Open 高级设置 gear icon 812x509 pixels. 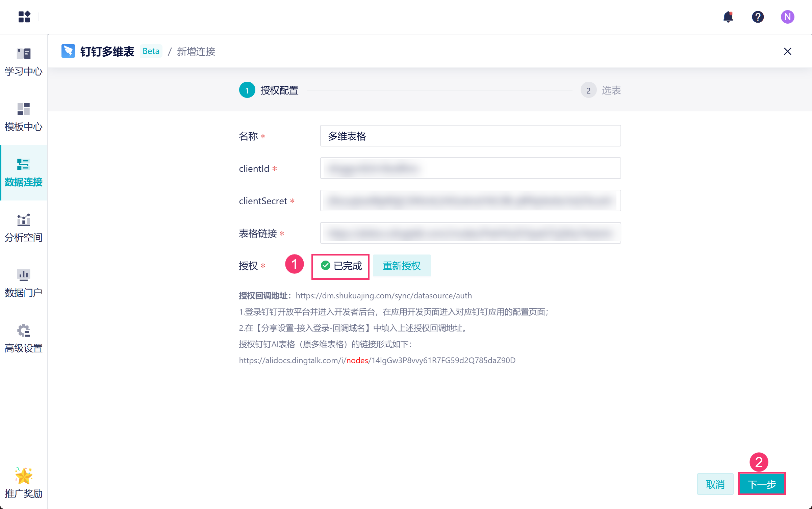click(24, 339)
